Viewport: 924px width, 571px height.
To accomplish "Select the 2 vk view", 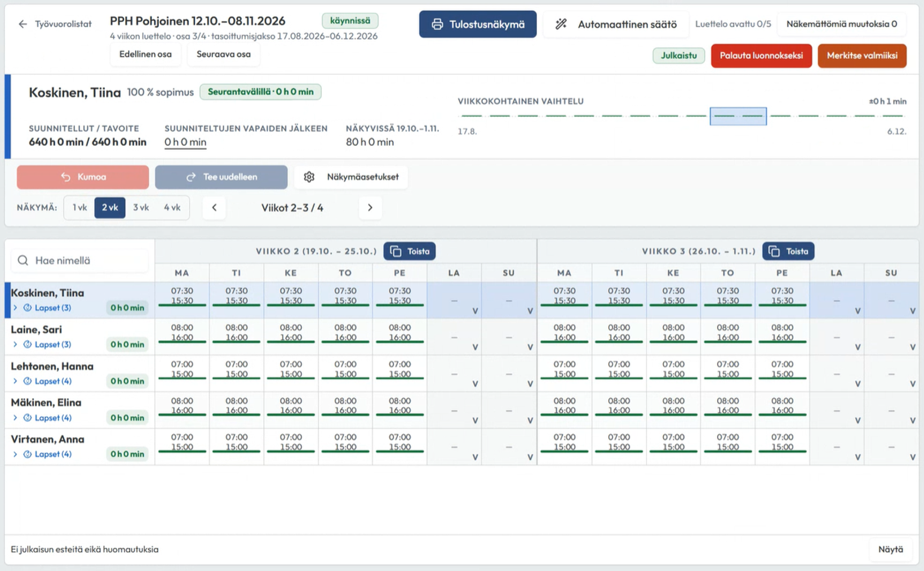I will coord(110,208).
